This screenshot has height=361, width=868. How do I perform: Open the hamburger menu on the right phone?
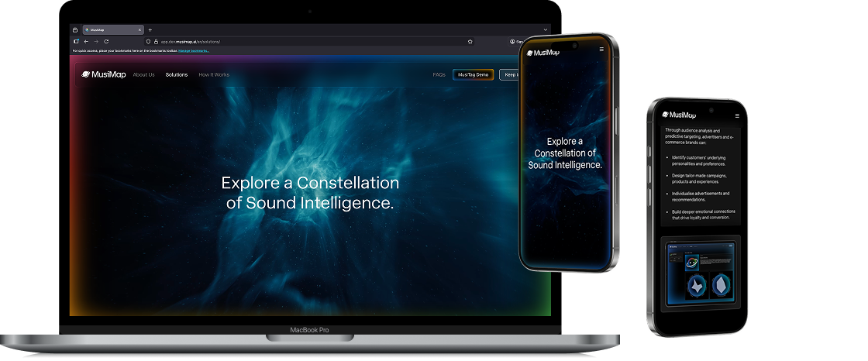pyautogui.click(x=737, y=115)
